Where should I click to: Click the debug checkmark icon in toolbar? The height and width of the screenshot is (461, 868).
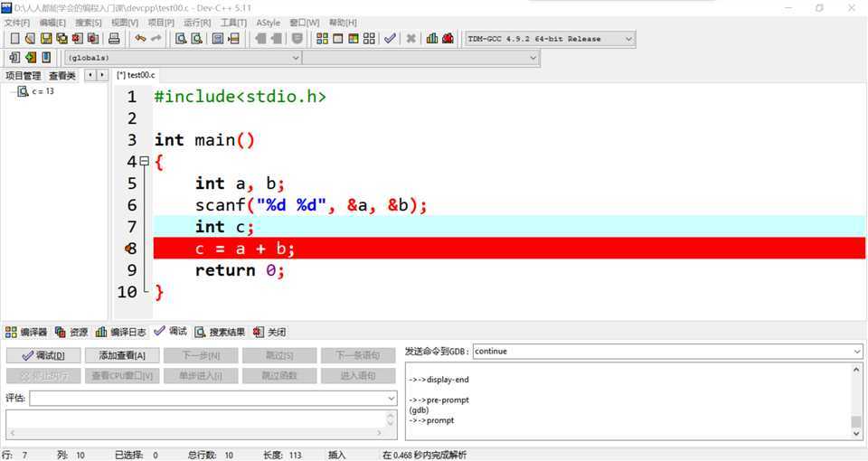pos(390,39)
